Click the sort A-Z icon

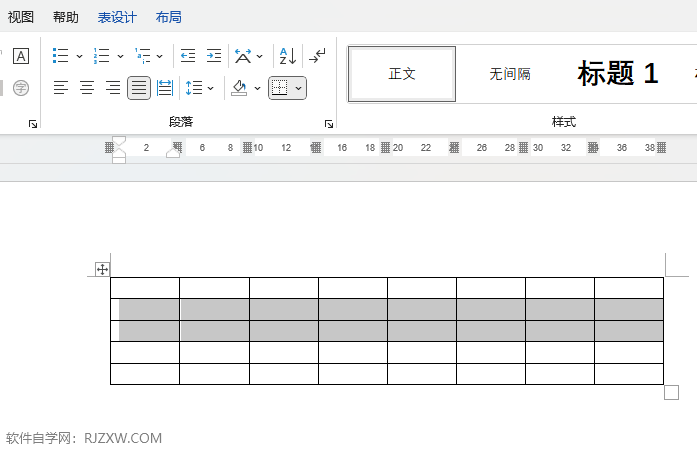pos(288,56)
